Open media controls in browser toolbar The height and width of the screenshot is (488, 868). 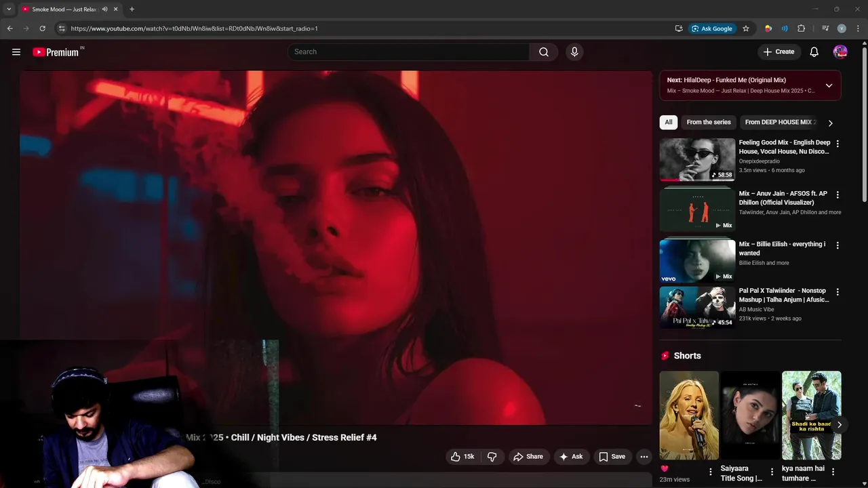click(825, 28)
